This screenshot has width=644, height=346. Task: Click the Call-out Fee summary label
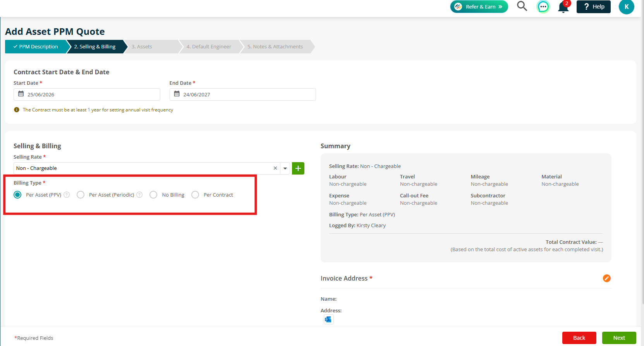pos(414,195)
